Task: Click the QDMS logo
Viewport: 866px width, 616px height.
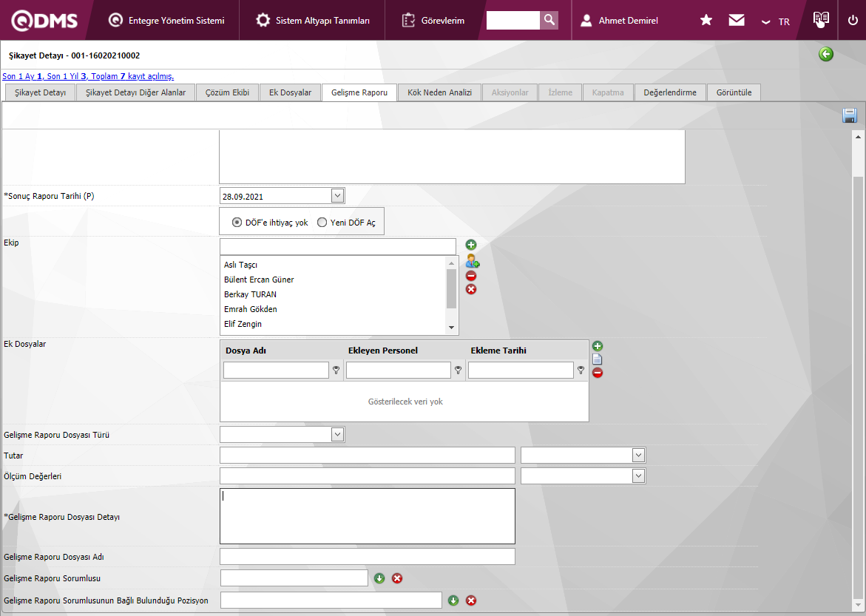Action: [44, 21]
